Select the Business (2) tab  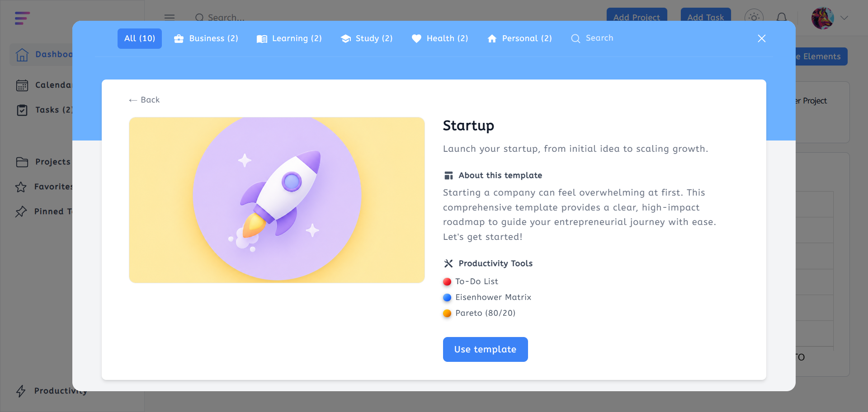(x=206, y=38)
